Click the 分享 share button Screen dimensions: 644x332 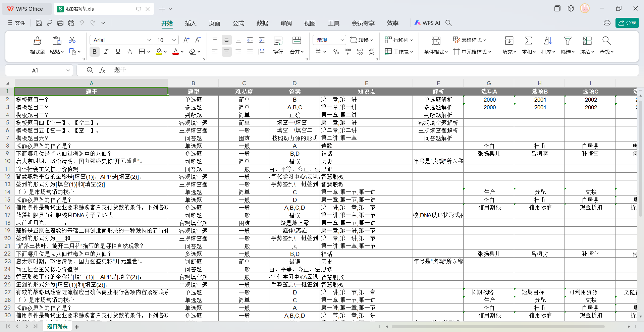click(x=627, y=23)
